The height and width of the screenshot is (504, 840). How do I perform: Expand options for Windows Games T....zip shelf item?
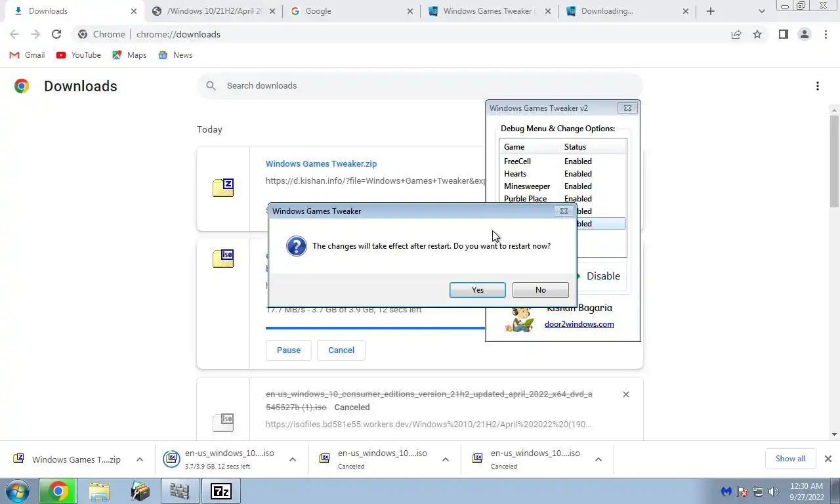click(x=140, y=459)
